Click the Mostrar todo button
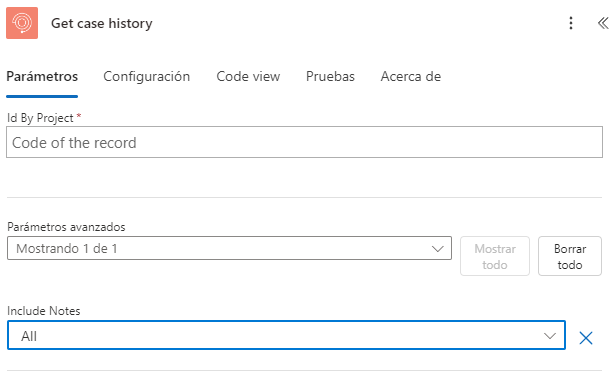Image resolution: width=610 pixels, height=371 pixels. coord(494,256)
